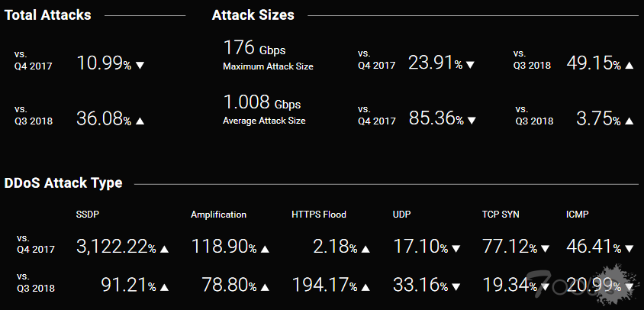Click the 176 Gbps maximum attack size value
Viewport: 644px width, 310px height.
pyautogui.click(x=254, y=49)
